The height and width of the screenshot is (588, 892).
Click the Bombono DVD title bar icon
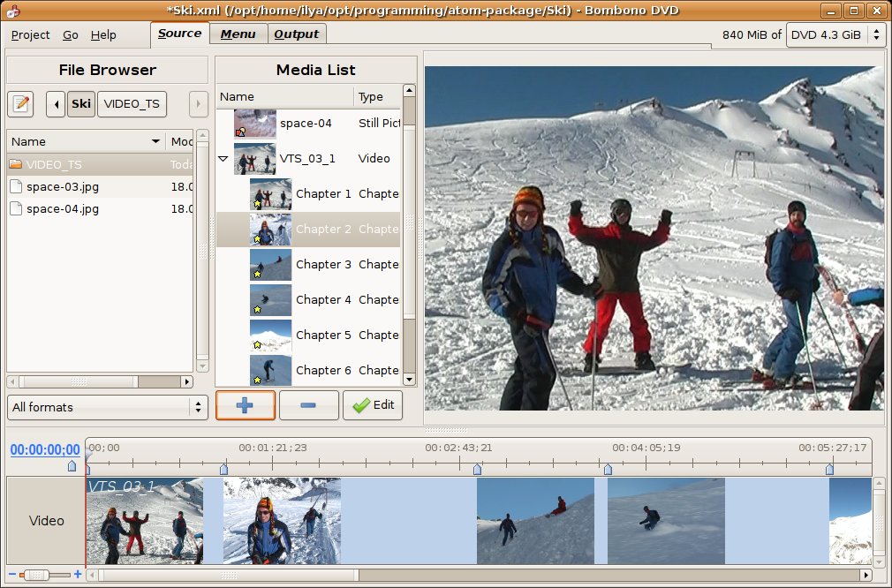tap(11, 11)
